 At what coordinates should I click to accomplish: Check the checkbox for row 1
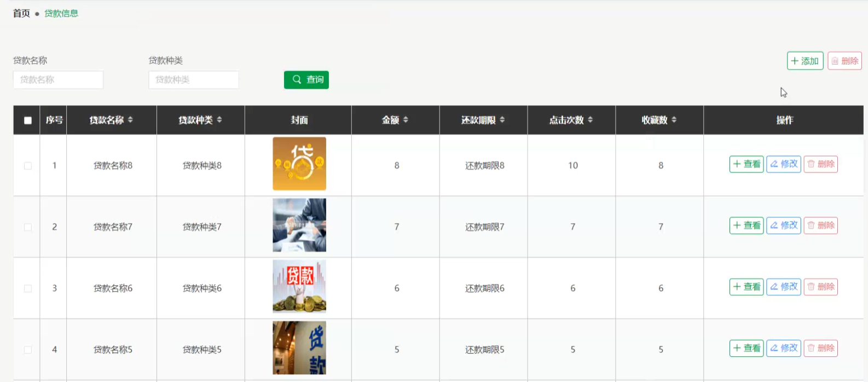click(28, 166)
